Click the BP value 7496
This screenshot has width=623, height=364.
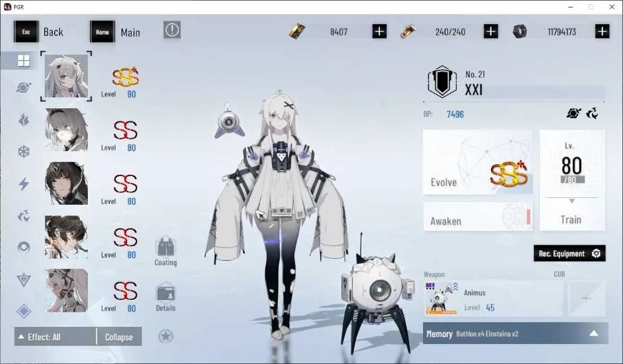point(455,114)
